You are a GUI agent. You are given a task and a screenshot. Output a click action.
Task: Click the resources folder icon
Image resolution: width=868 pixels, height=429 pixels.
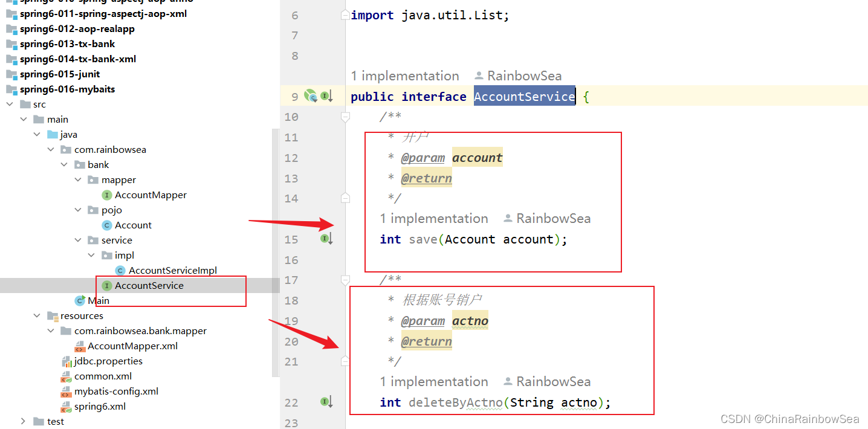[53, 316]
